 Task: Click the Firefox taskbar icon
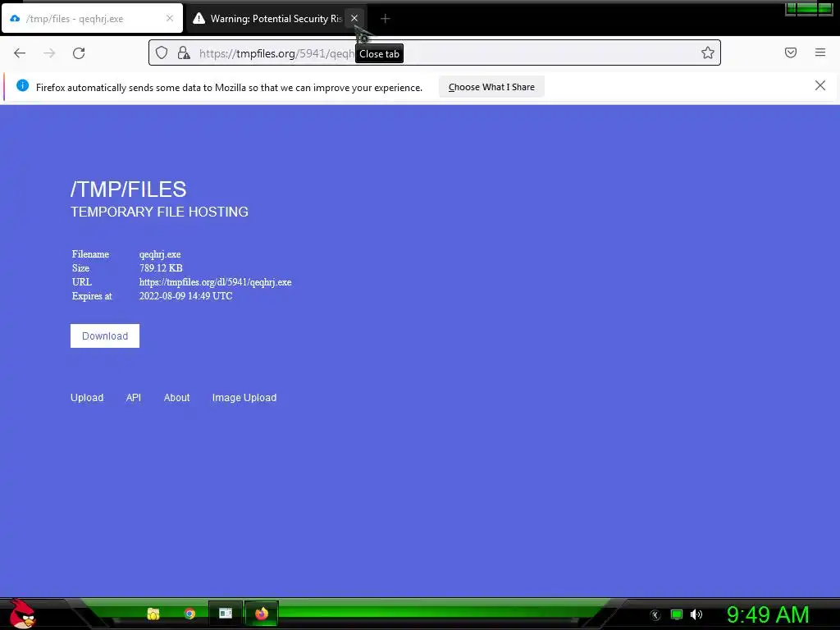(262, 614)
